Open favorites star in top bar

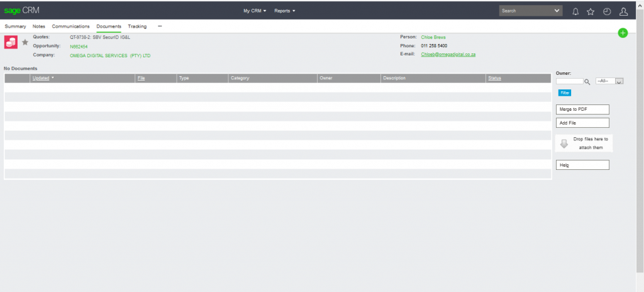tap(591, 11)
